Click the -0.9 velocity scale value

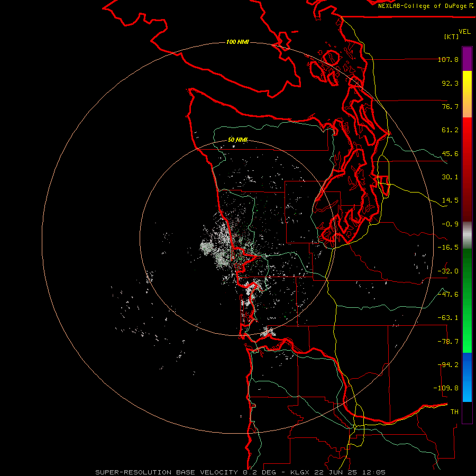[450, 224]
